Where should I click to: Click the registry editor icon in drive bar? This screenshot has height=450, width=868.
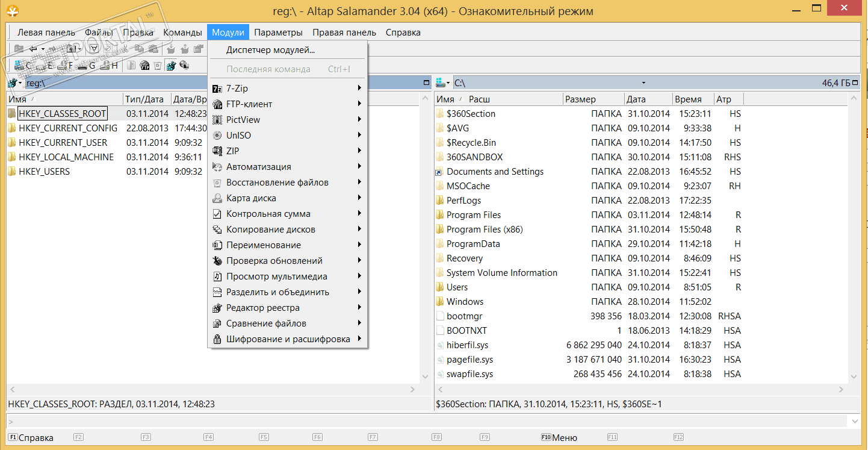click(x=171, y=65)
